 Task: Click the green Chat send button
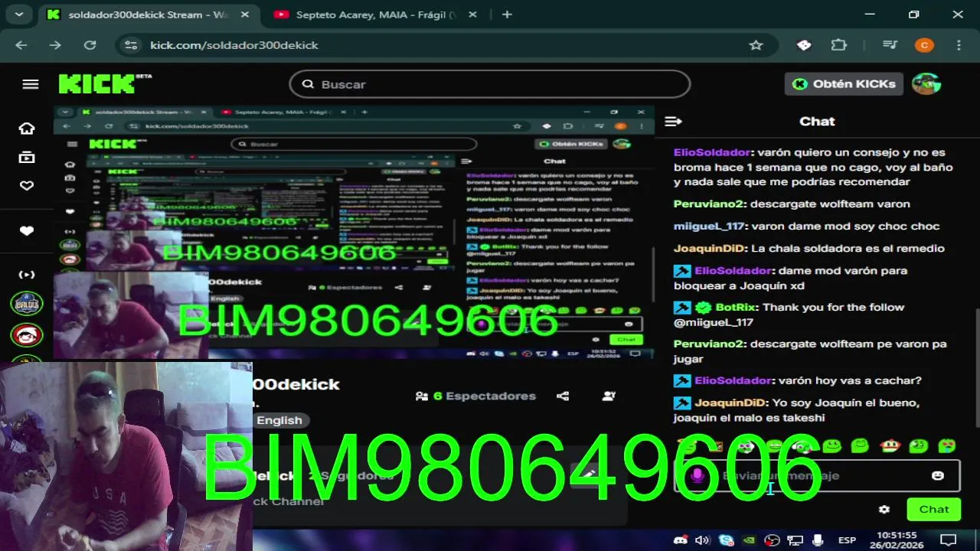934,510
